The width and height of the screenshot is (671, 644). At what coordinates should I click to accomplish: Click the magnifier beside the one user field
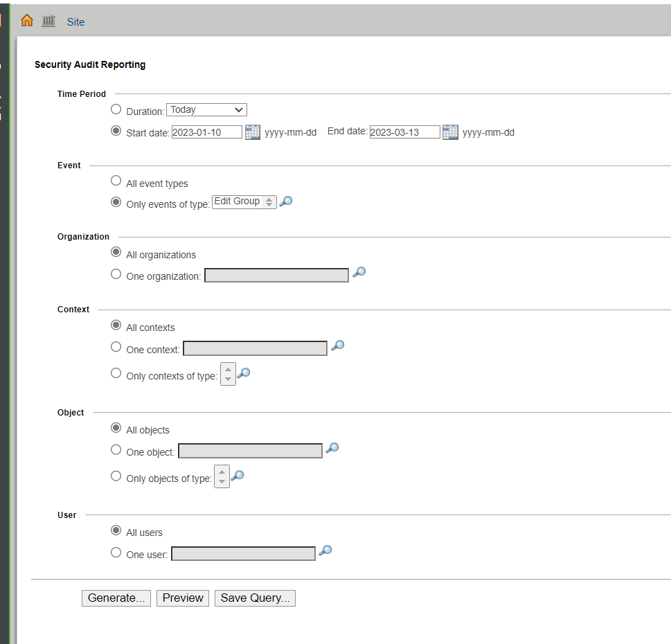[325, 551]
